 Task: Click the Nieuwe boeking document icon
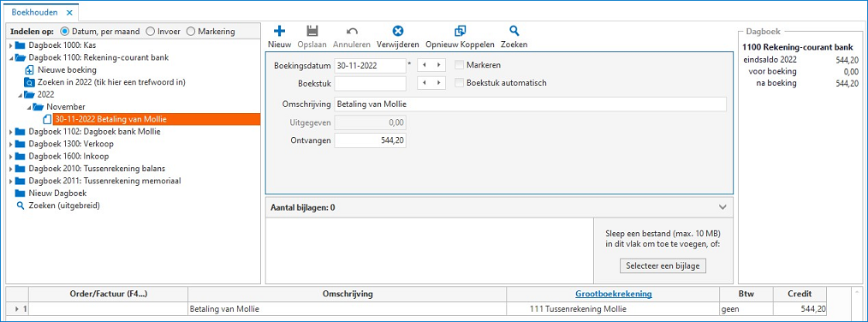(29, 70)
